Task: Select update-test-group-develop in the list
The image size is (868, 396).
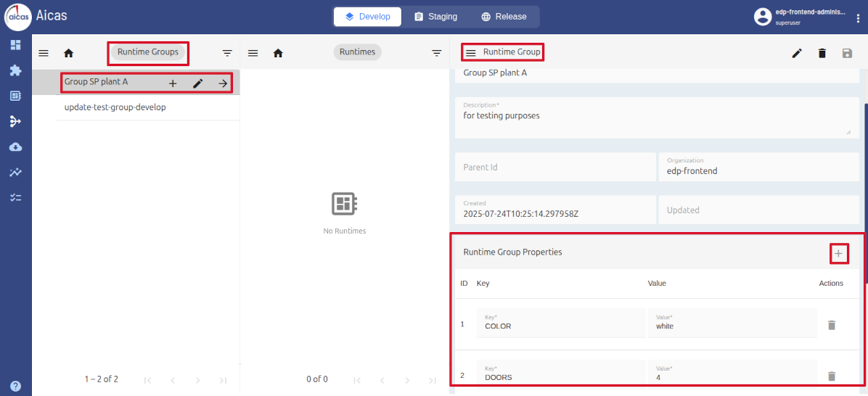Action: pos(115,107)
